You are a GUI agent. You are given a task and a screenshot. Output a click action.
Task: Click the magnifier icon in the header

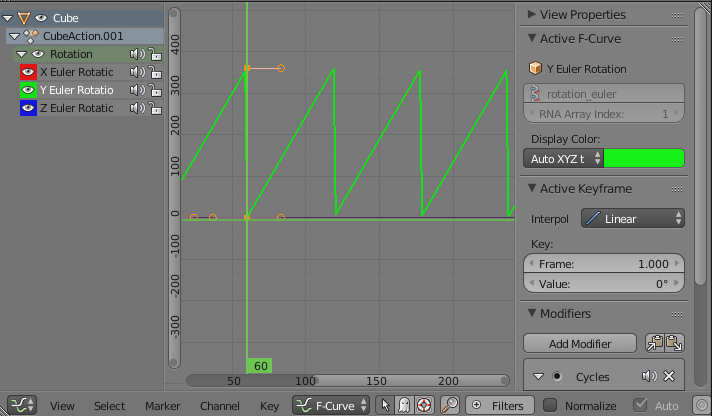click(450, 405)
